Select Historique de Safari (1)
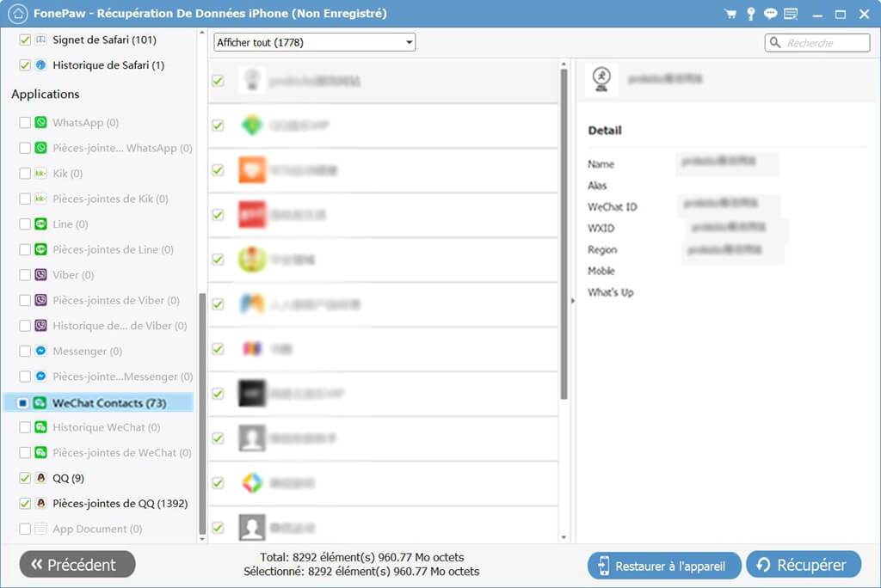This screenshot has height=588, width=881. coord(108,65)
